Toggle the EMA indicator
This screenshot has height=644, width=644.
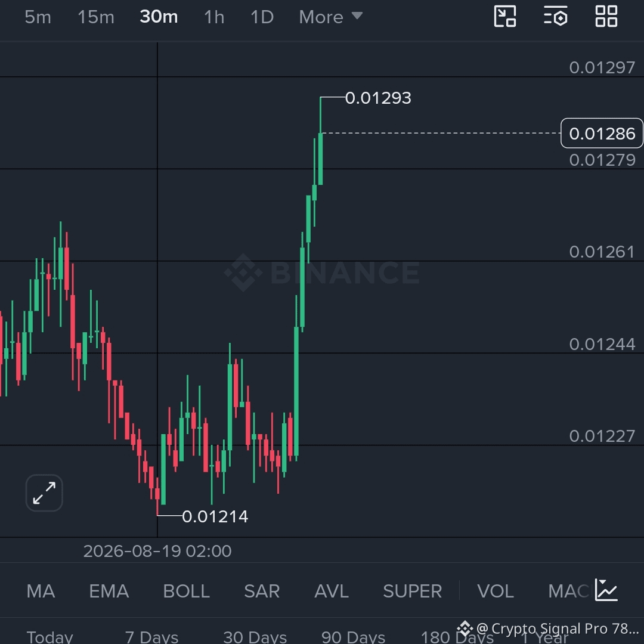[109, 592]
